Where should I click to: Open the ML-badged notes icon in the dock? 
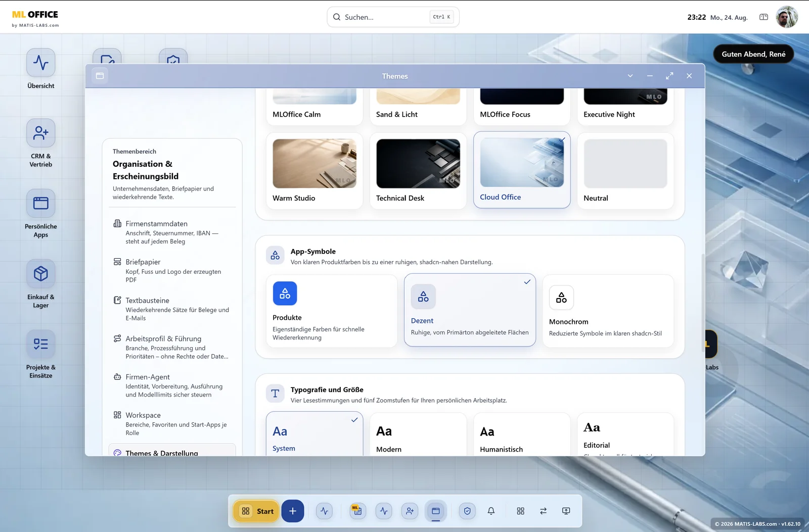pos(357,511)
